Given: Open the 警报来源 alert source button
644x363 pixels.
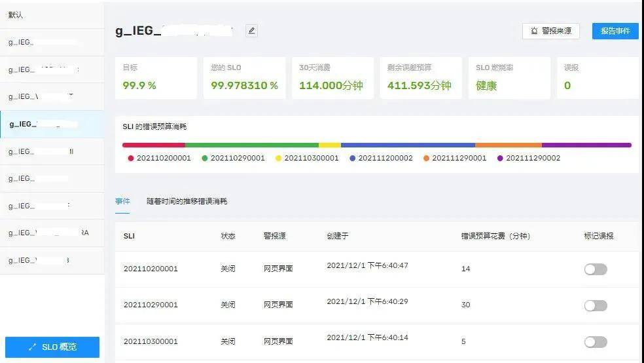Looking at the screenshot, I should [551, 31].
